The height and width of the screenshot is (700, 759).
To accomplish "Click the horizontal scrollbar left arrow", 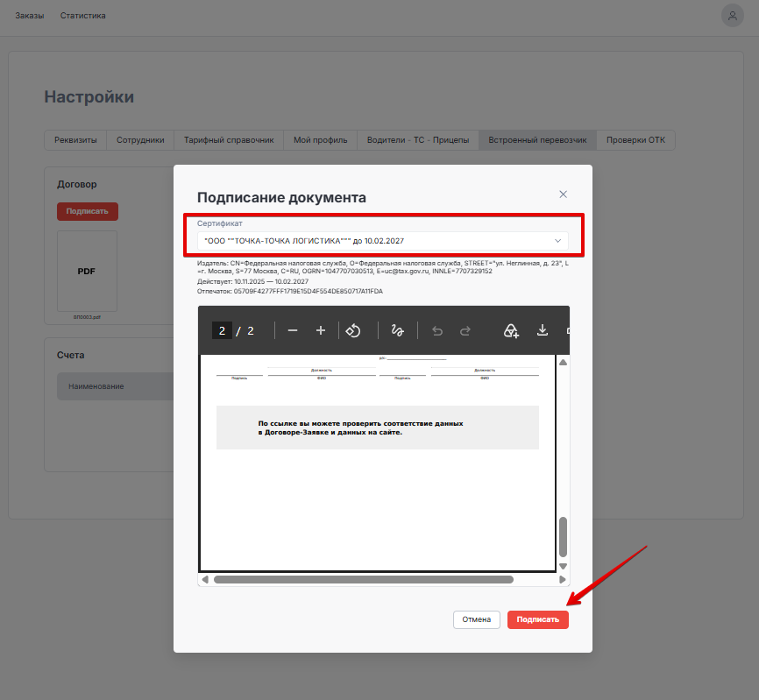I will pos(205,580).
